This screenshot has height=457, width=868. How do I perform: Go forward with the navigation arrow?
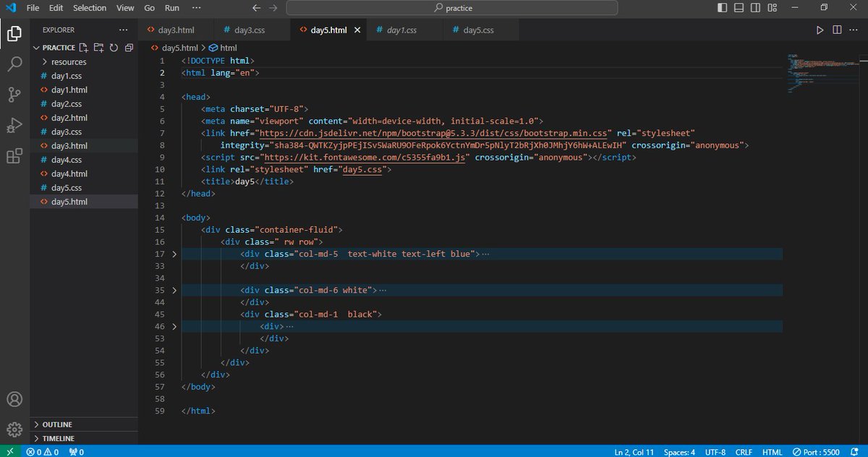[273, 8]
